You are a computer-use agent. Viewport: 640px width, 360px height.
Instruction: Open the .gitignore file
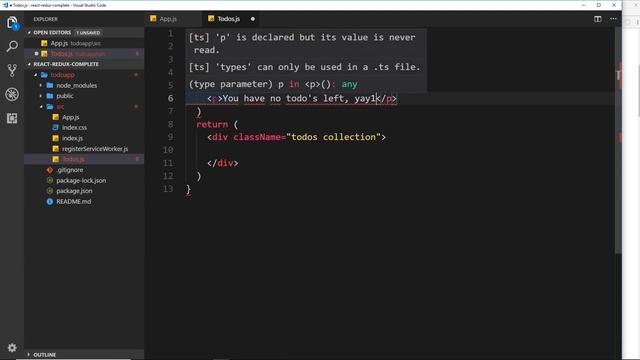(x=84, y=170)
